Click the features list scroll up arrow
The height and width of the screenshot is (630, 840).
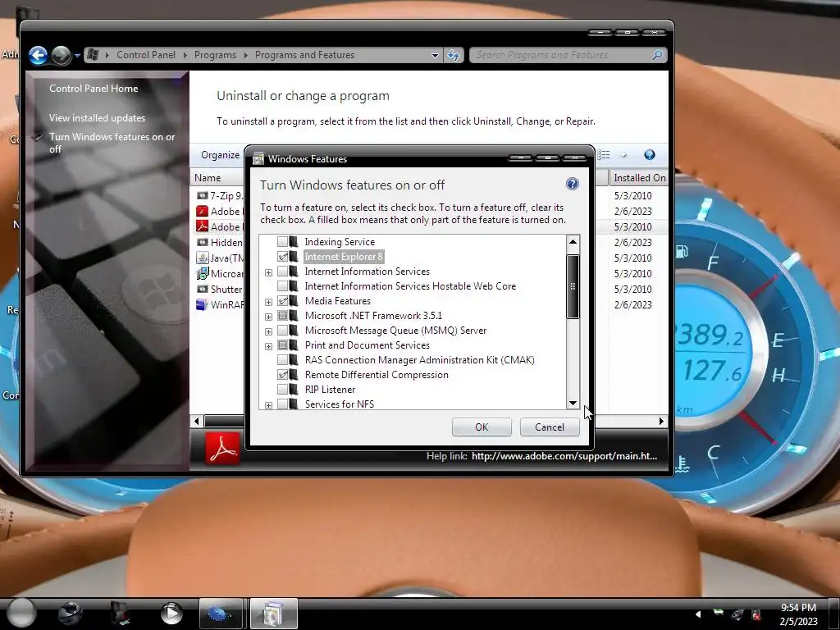coord(573,242)
